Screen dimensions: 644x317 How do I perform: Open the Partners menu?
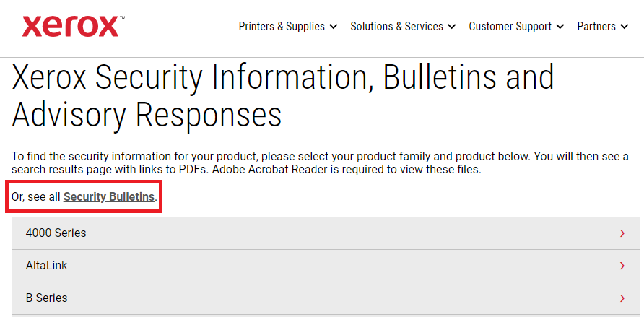click(603, 26)
